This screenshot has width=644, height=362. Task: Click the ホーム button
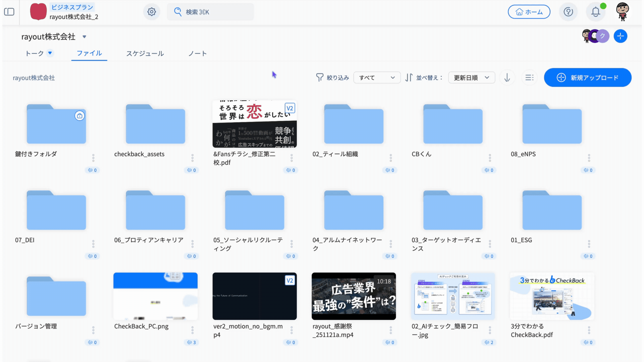pos(529,12)
